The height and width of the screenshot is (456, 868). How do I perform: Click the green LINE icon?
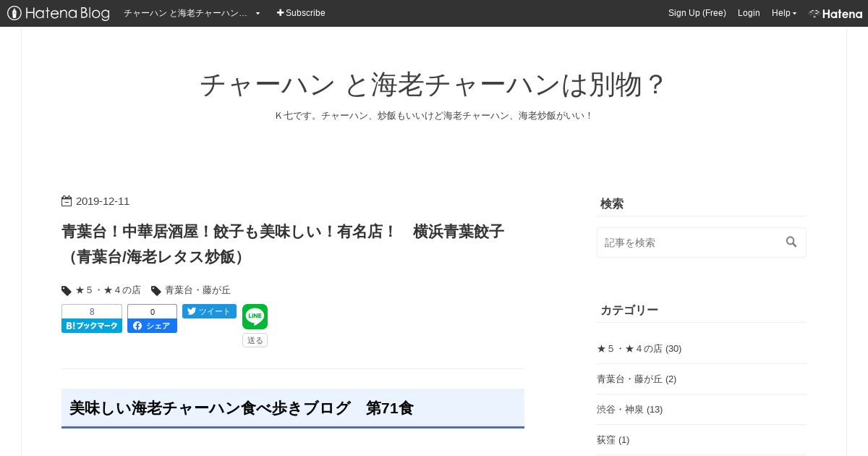(255, 316)
